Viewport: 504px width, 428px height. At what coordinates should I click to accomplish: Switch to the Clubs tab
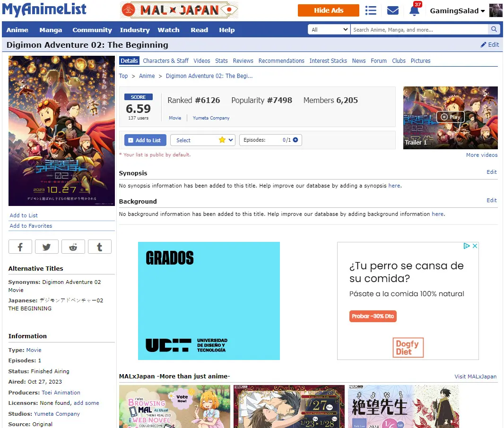pos(399,60)
